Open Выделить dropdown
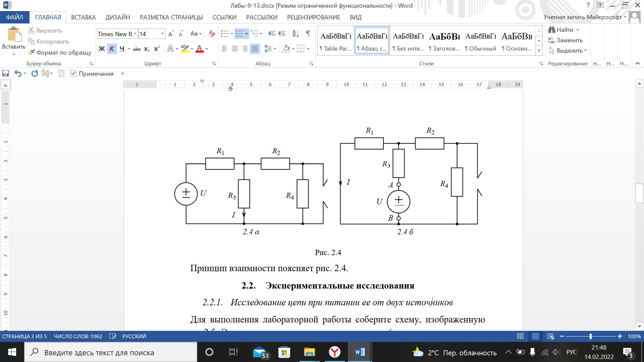The height and width of the screenshot is (362, 644). (x=568, y=51)
